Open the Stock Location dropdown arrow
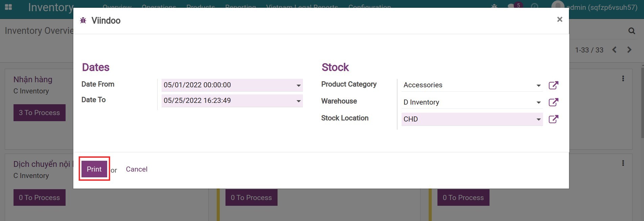This screenshot has width=644, height=221. click(539, 119)
